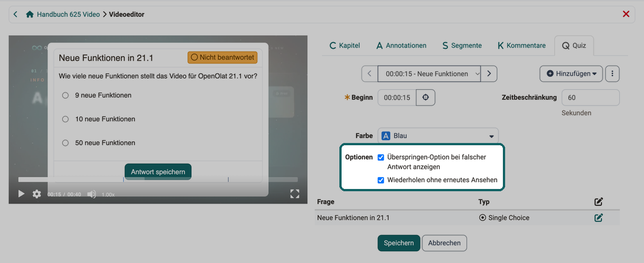Viewport: 644px width, 263px height.
Task: Uncheck Überspringen-Option bei falscher Antwort anzeigen
Action: 381,157
